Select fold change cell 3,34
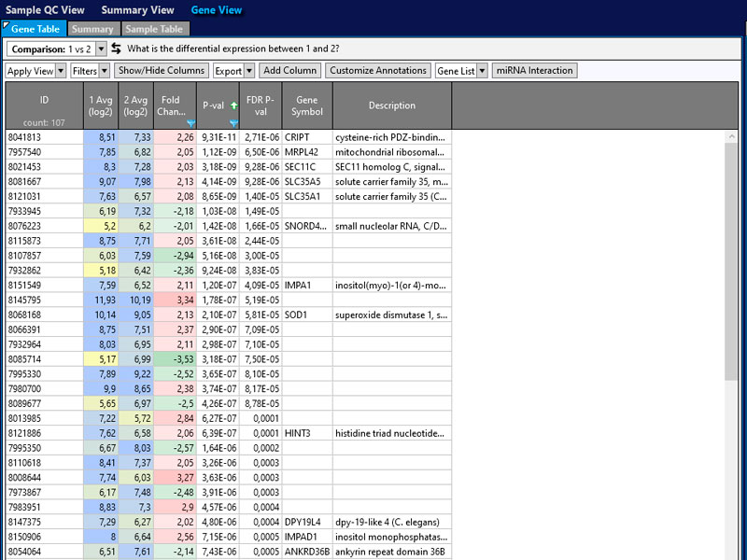Screen dimensions: 747x560 point(176,300)
